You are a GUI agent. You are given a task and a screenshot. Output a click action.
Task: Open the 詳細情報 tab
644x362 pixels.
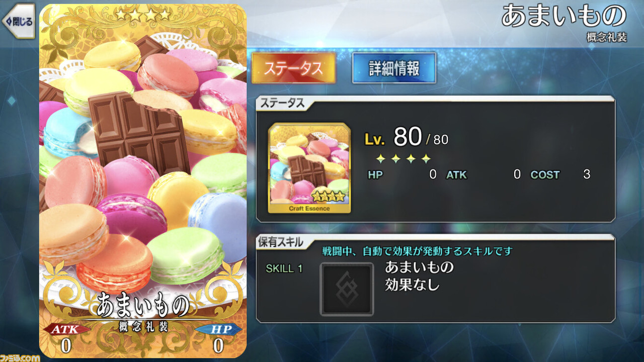pyautogui.click(x=394, y=68)
